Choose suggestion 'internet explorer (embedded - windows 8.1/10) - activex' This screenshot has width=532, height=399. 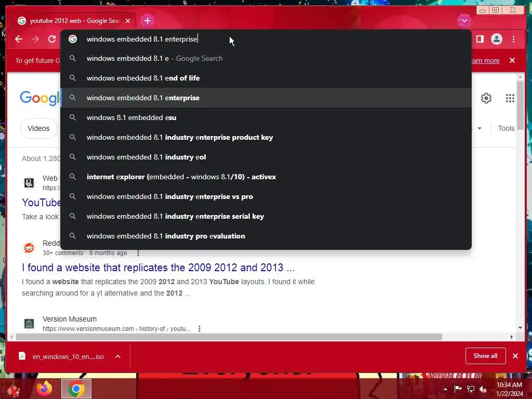tap(266, 177)
